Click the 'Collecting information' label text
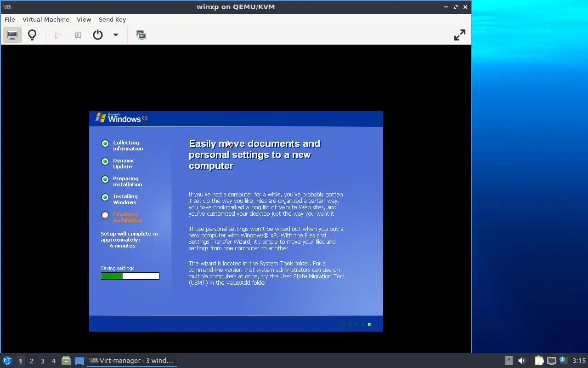The width and height of the screenshot is (588, 368). 128,145
